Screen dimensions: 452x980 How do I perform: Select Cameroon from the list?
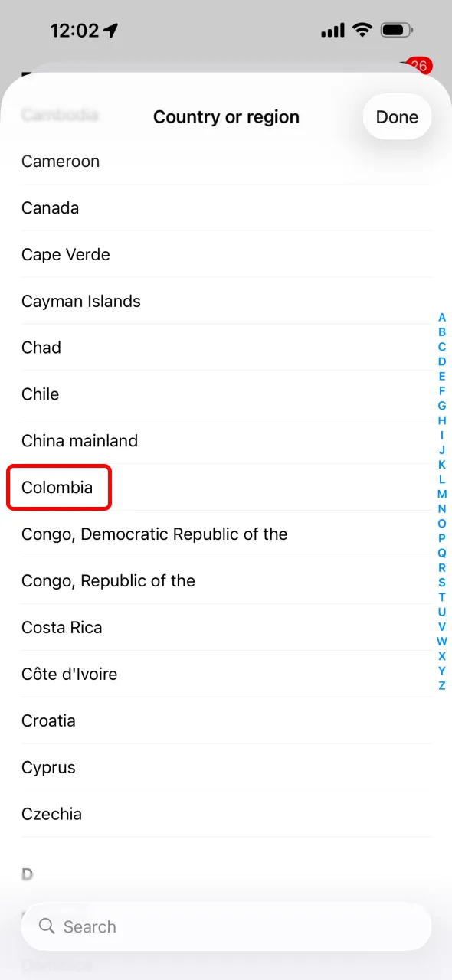click(61, 161)
